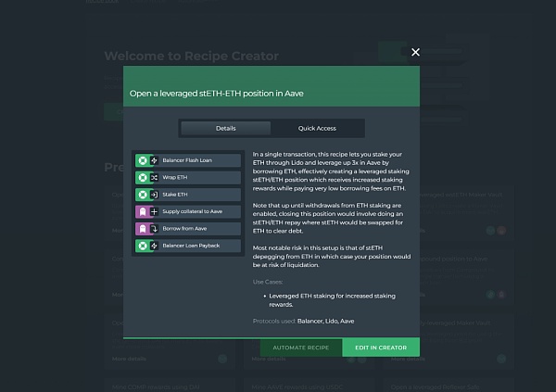Click the Balancer Loan Payback action icon

tap(155, 246)
